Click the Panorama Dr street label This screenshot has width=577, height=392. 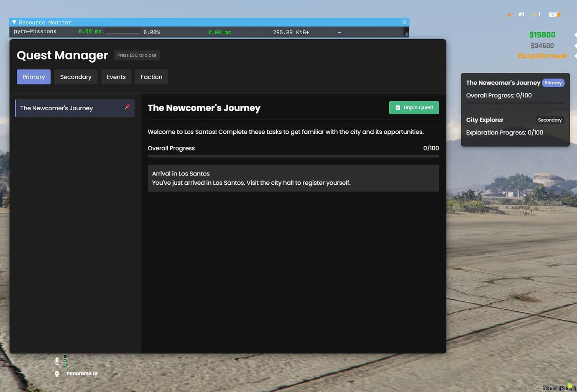pos(82,374)
